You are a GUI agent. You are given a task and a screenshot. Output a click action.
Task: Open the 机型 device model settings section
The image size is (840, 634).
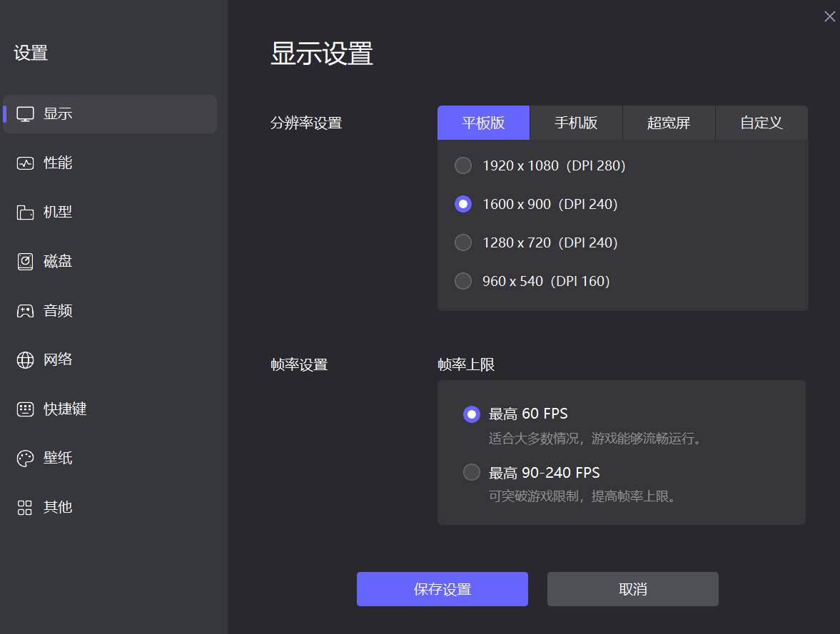[59, 212]
